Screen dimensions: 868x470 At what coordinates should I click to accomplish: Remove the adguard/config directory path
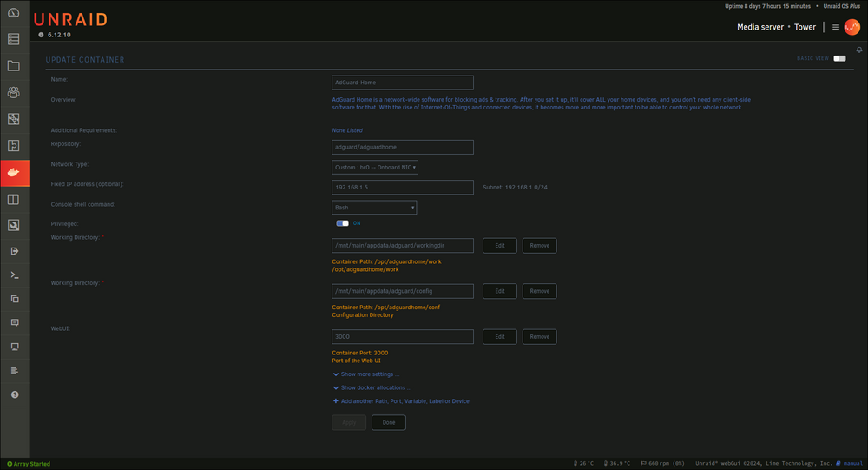[540, 291]
